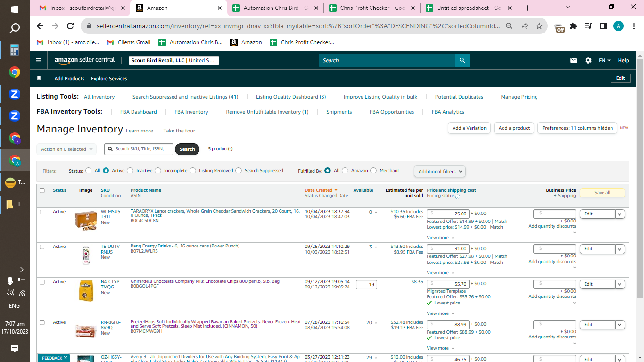This screenshot has height=362, width=644.
Task: Switch to the Untitled spreadsheet tab
Action: [468, 8]
